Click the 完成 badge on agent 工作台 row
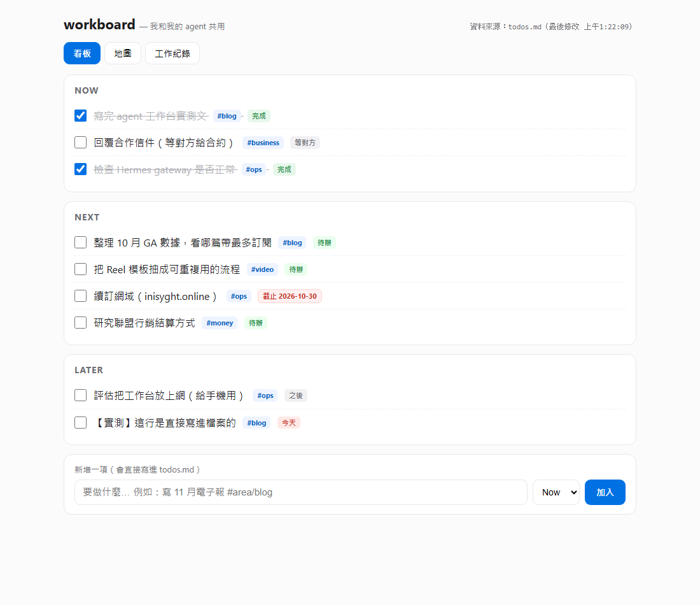 click(259, 116)
